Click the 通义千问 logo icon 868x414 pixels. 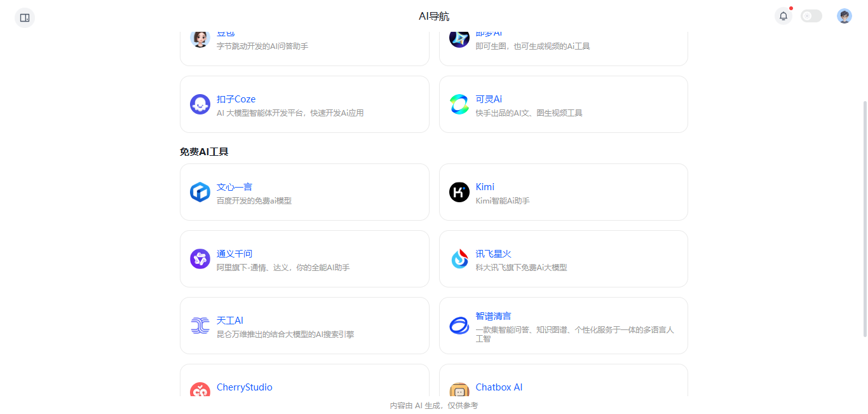[x=200, y=259]
